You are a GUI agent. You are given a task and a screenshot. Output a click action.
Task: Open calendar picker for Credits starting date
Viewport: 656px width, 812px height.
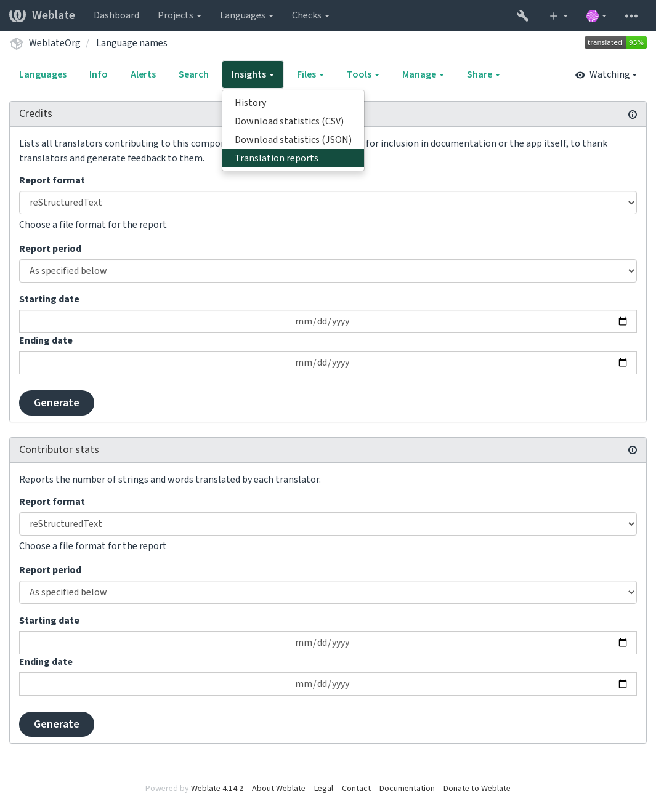623,321
